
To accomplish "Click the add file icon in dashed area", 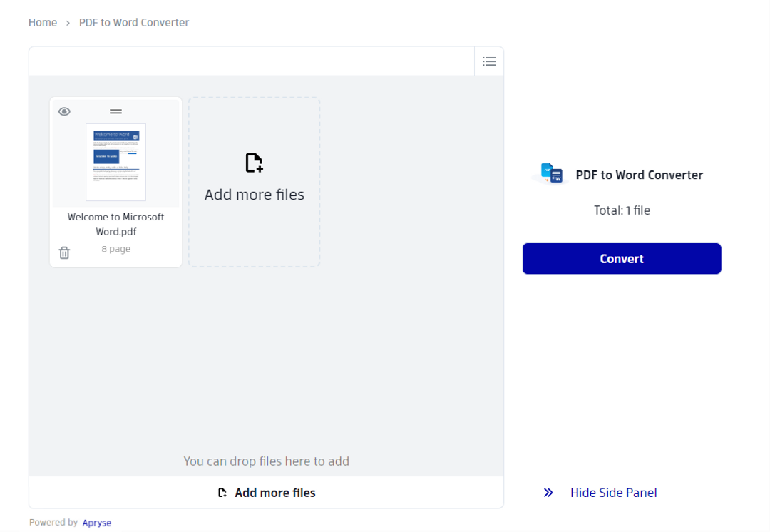I will 254,163.
